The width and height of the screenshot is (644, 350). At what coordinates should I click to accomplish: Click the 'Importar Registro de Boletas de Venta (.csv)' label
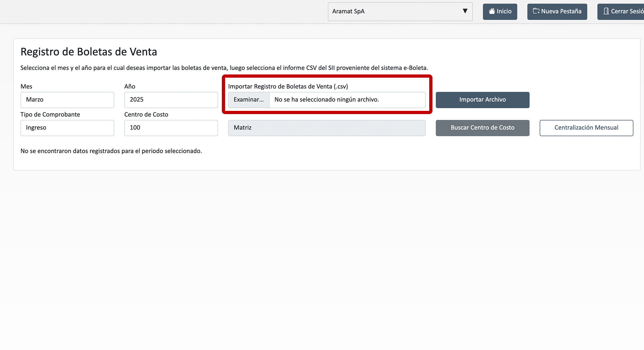coord(288,86)
